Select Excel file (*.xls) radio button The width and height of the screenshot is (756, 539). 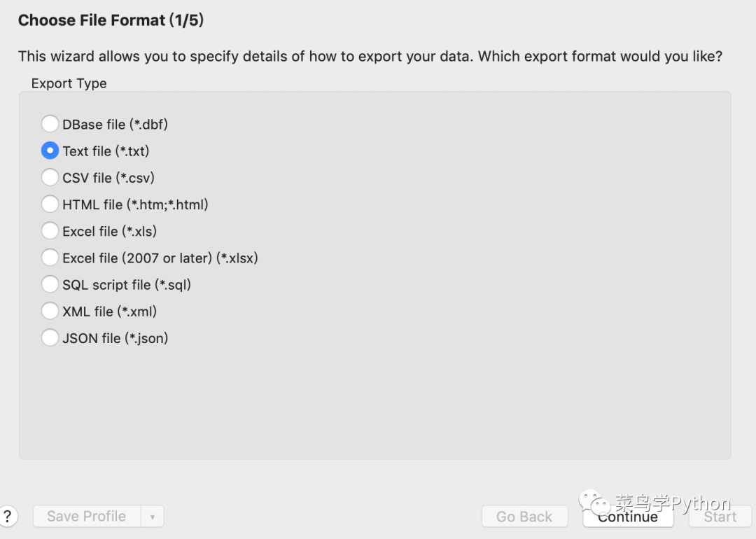pyautogui.click(x=50, y=231)
